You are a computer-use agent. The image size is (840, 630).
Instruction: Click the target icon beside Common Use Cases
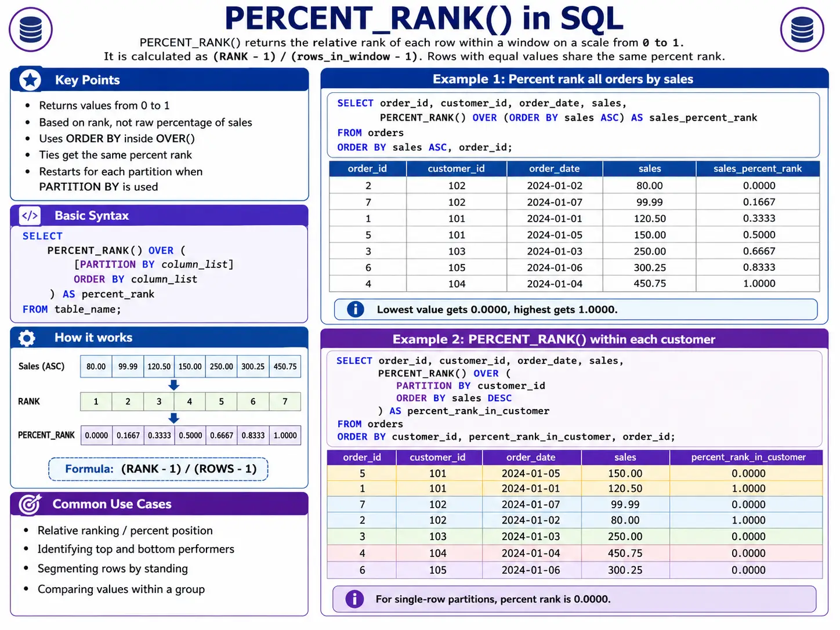[30, 504]
